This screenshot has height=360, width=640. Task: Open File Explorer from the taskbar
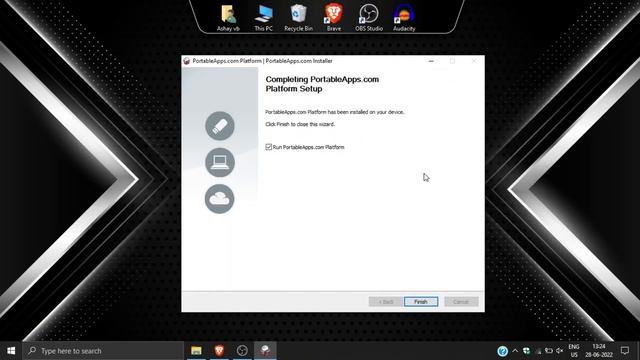point(196,351)
